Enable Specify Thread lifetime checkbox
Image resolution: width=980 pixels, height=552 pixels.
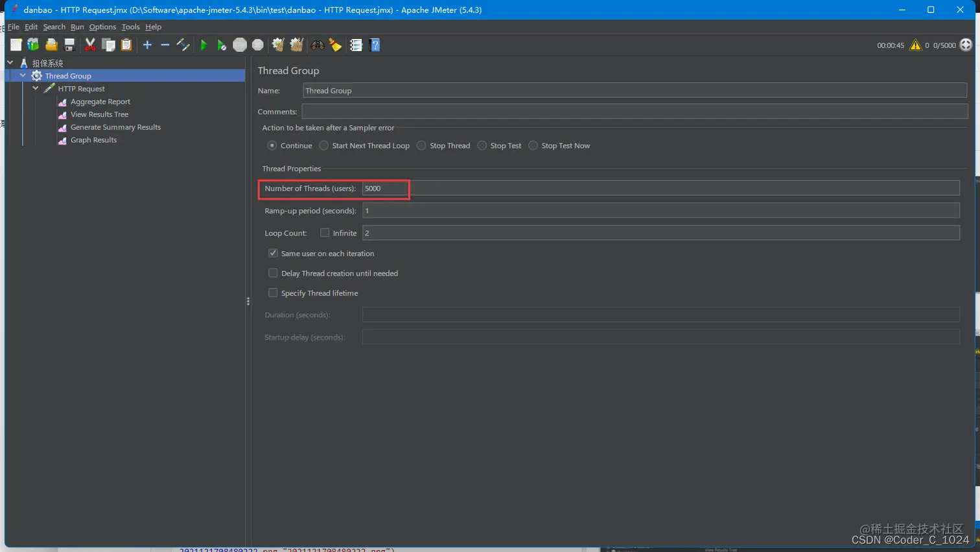coord(273,293)
